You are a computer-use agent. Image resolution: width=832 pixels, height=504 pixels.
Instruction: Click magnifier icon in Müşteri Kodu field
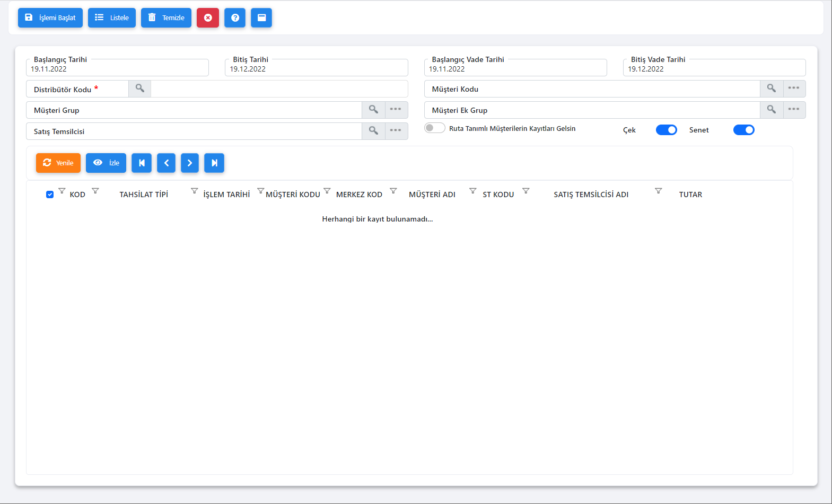772,89
